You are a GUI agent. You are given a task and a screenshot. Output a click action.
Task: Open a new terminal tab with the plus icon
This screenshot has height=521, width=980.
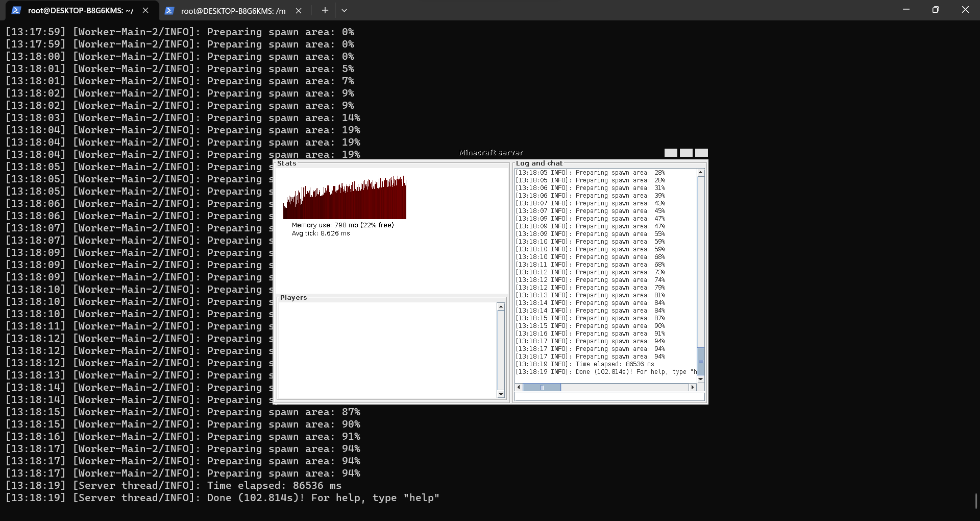pos(325,10)
